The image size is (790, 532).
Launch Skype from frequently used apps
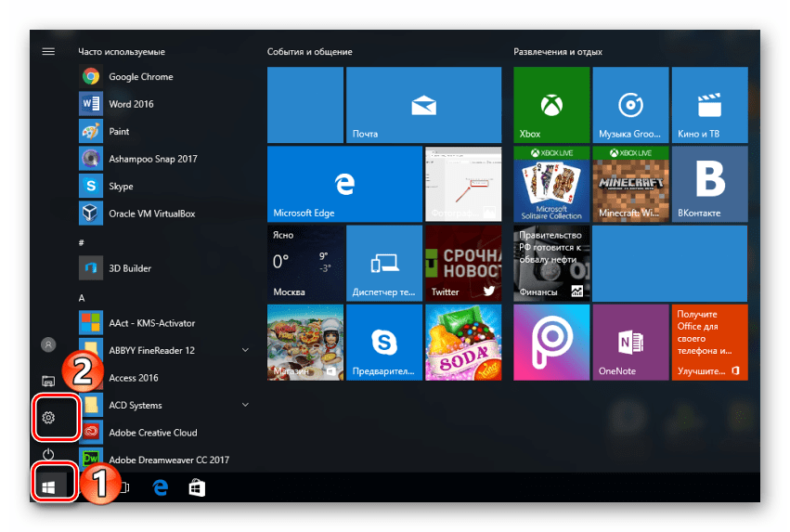pos(121,186)
